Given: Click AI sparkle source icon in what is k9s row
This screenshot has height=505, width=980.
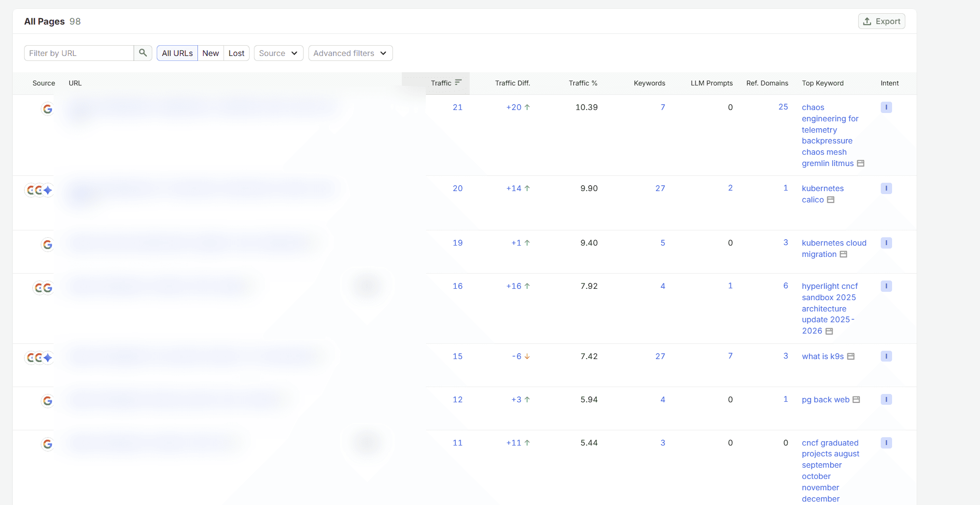Looking at the screenshot, I should (x=48, y=358).
